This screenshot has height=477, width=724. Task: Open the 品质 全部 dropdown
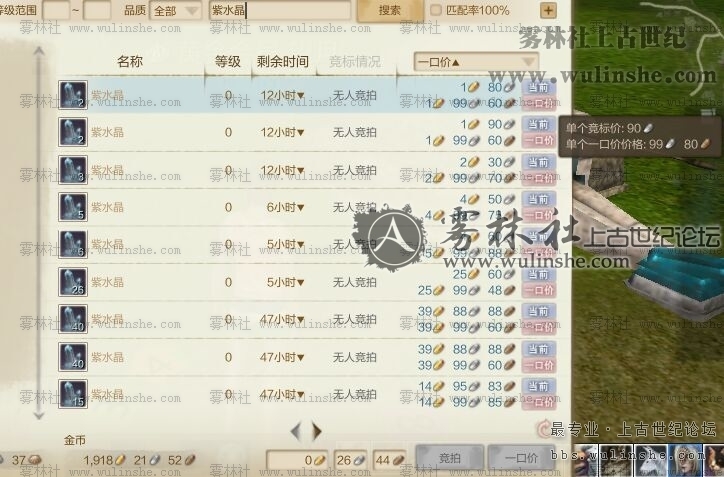tap(175, 10)
